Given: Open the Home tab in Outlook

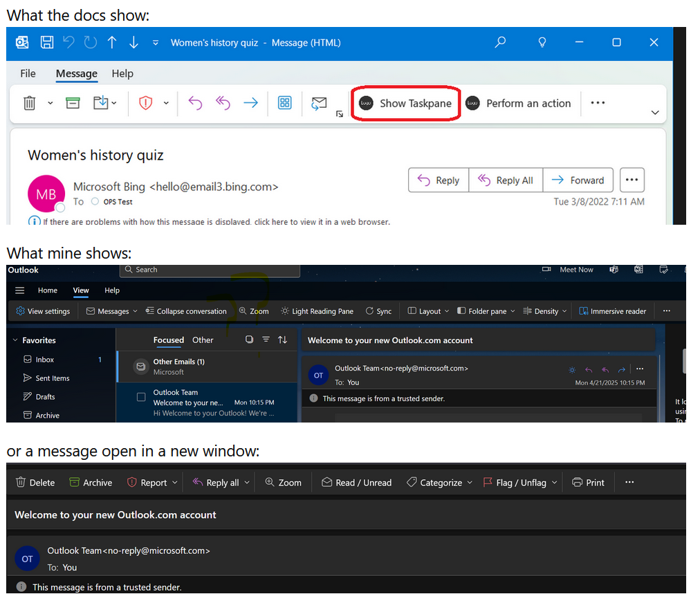Looking at the screenshot, I should click(47, 290).
